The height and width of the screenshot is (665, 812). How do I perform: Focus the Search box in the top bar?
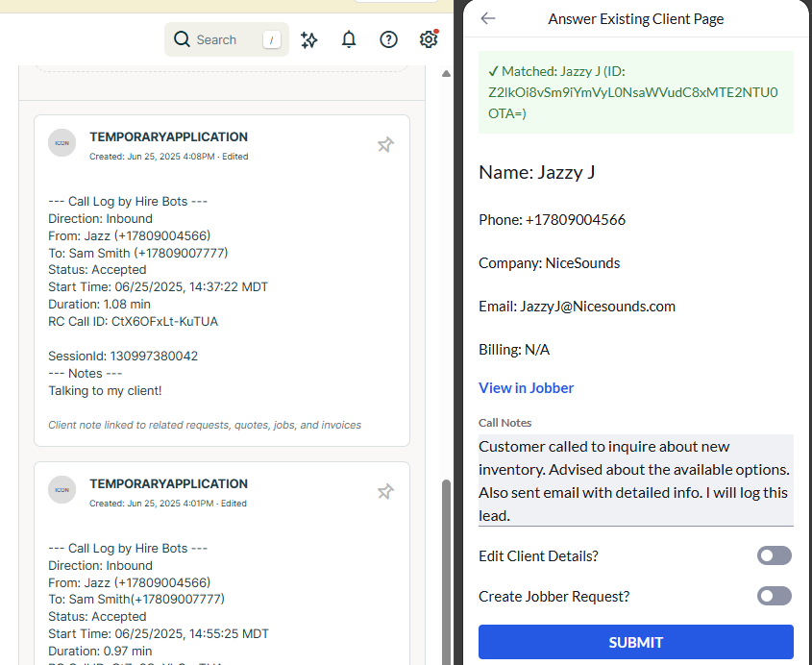pos(226,39)
